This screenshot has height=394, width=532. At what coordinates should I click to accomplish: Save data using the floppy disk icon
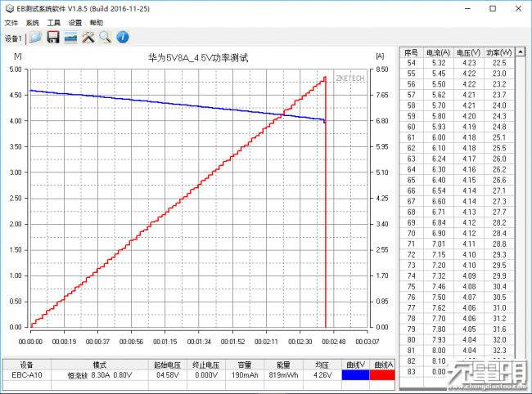(53, 38)
